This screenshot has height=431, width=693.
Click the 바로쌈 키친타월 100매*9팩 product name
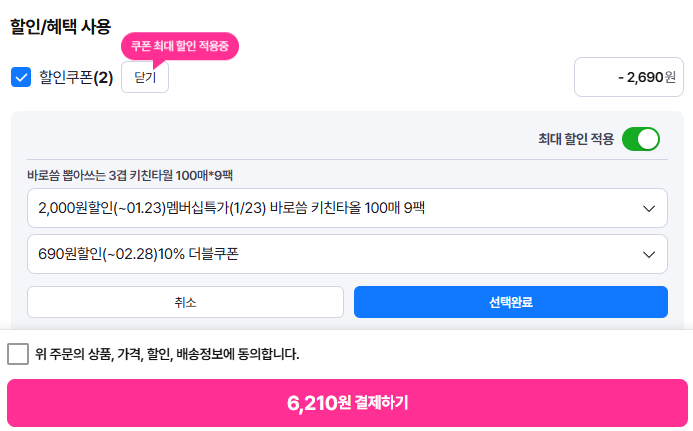point(130,174)
